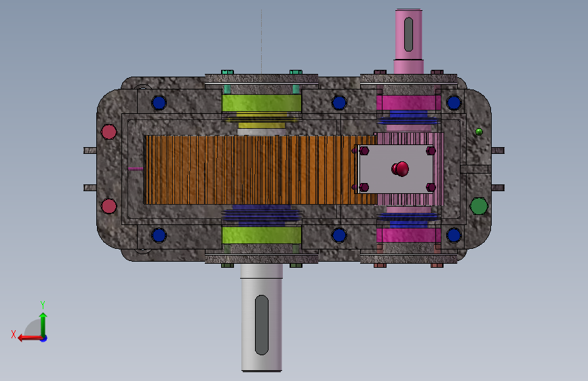Screen dimensions: 588x381
Task: Select the large green drain plug
Action: click(479, 206)
